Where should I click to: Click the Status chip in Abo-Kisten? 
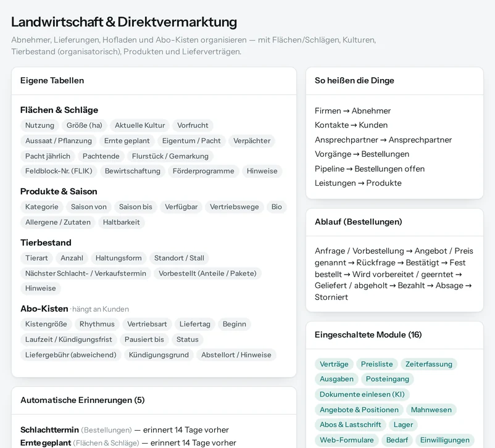point(188,340)
